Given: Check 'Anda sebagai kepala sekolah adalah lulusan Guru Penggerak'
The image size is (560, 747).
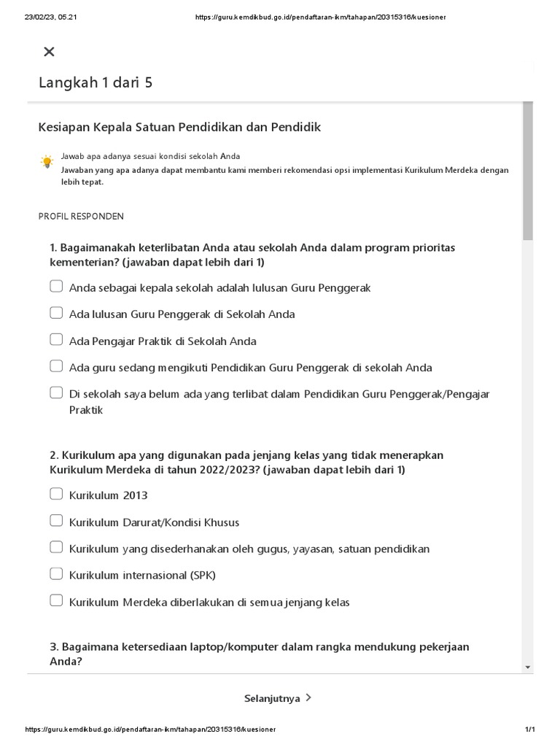Looking at the screenshot, I should pos(56,287).
